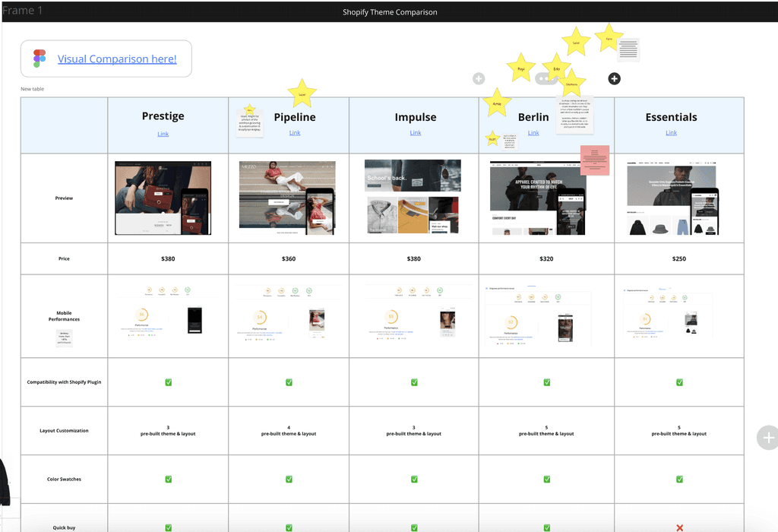Select the small star below Amie's star

click(492, 138)
